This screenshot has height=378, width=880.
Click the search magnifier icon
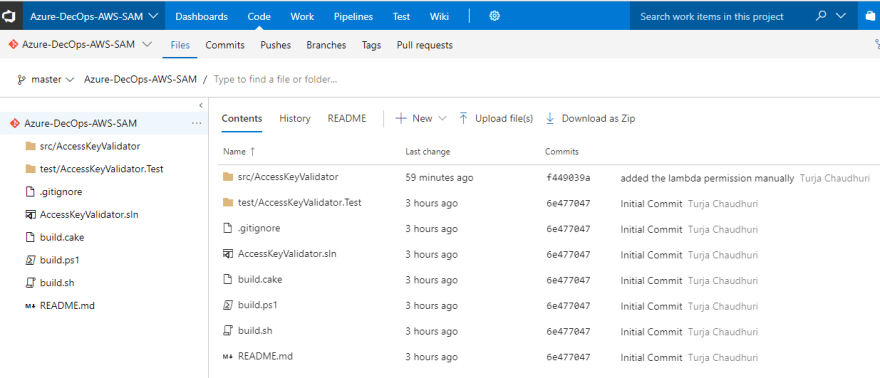tap(821, 16)
